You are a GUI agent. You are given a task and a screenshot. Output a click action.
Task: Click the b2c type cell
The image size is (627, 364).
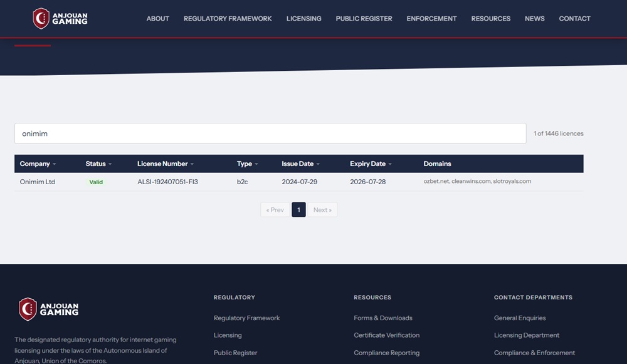[242, 182]
